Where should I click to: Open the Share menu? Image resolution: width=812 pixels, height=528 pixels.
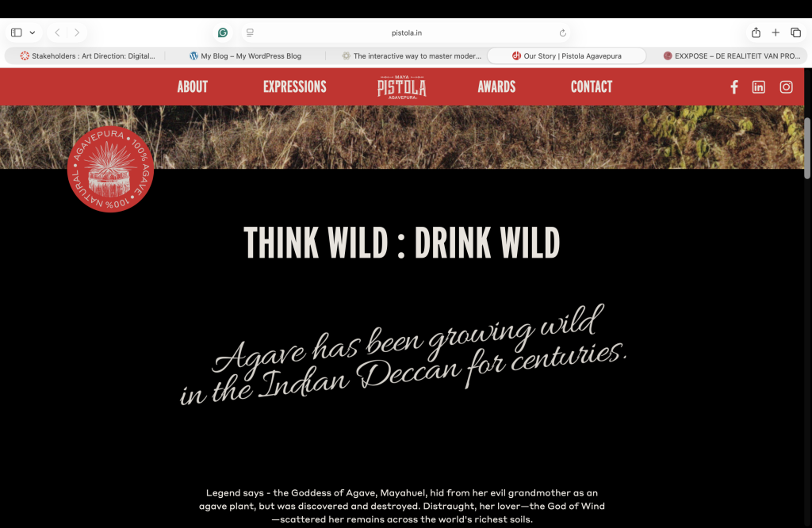[756, 33]
